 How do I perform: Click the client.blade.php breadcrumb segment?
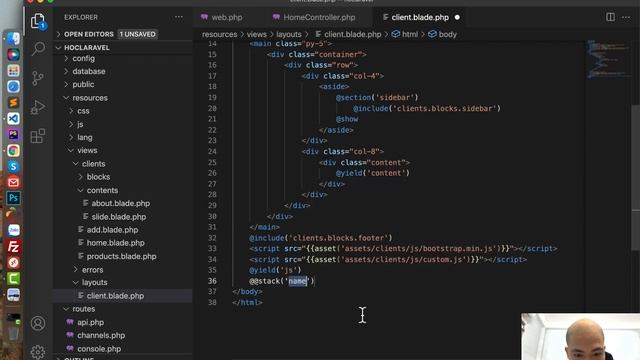[x=348, y=34]
